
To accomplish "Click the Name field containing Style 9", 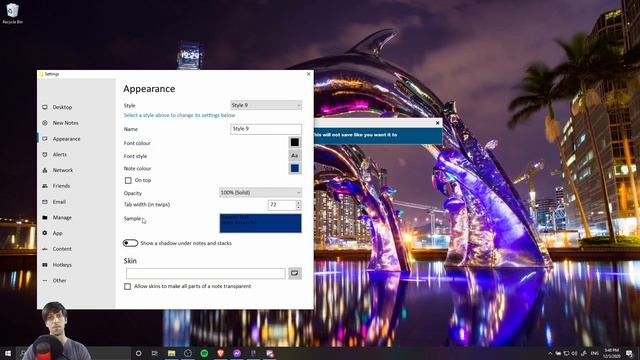I will point(266,129).
